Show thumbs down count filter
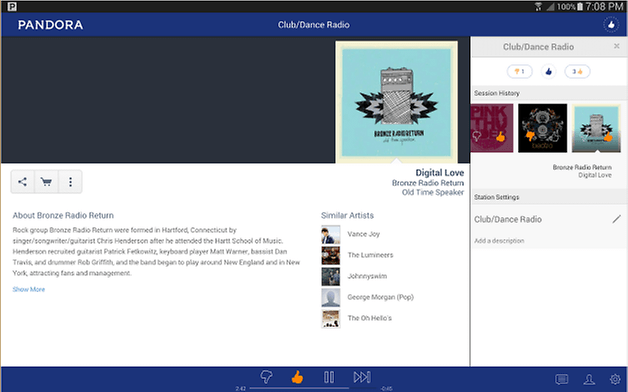The image size is (628, 392). click(x=519, y=72)
